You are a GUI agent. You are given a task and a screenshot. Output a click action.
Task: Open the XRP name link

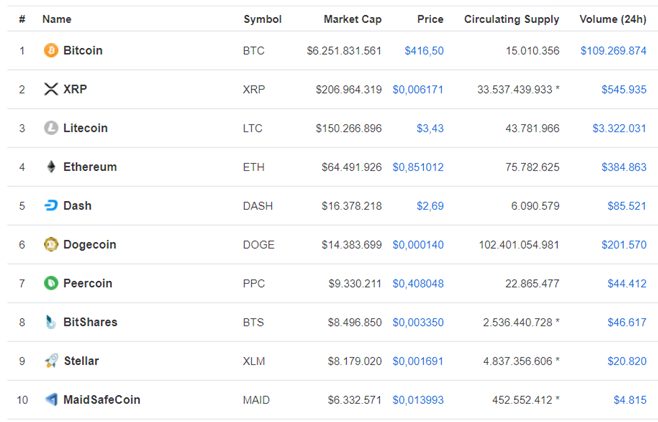[75, 89]
